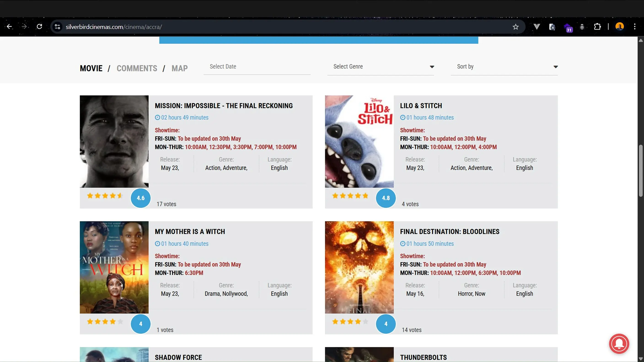644x362 pixels.
Task: Open the SHADOW FORCE title link
Action: pos(178,357)
